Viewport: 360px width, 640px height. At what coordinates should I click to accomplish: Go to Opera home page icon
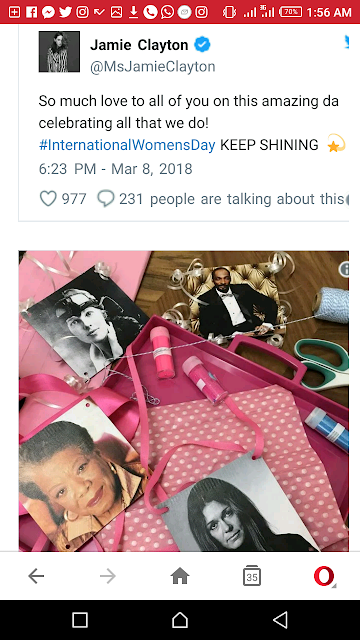coord(180,576)
